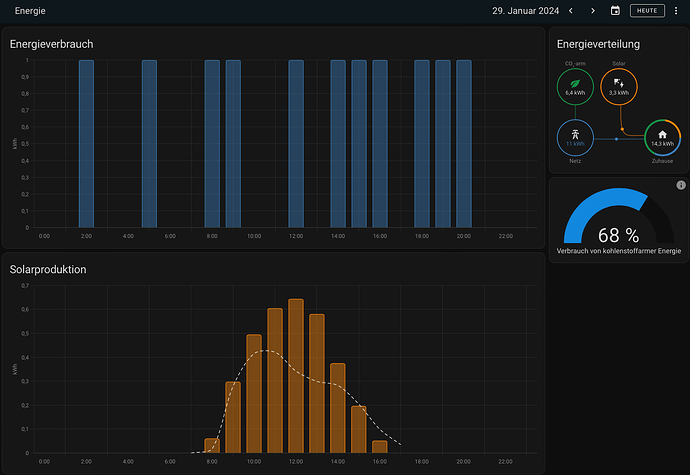
Task: Click the solar production bar at 16:00
Action: coord(380,447)
